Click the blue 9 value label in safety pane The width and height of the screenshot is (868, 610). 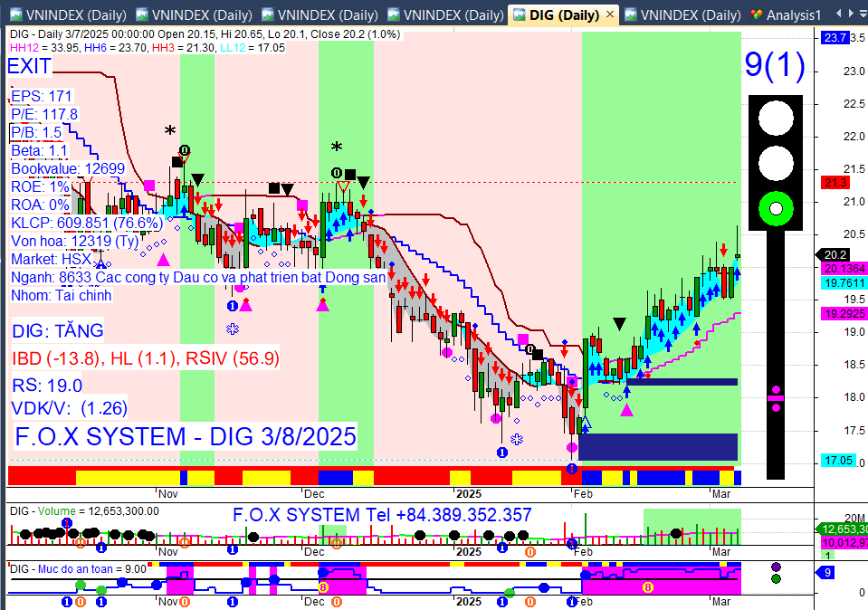pyautogui.click(x=827, y=572)
